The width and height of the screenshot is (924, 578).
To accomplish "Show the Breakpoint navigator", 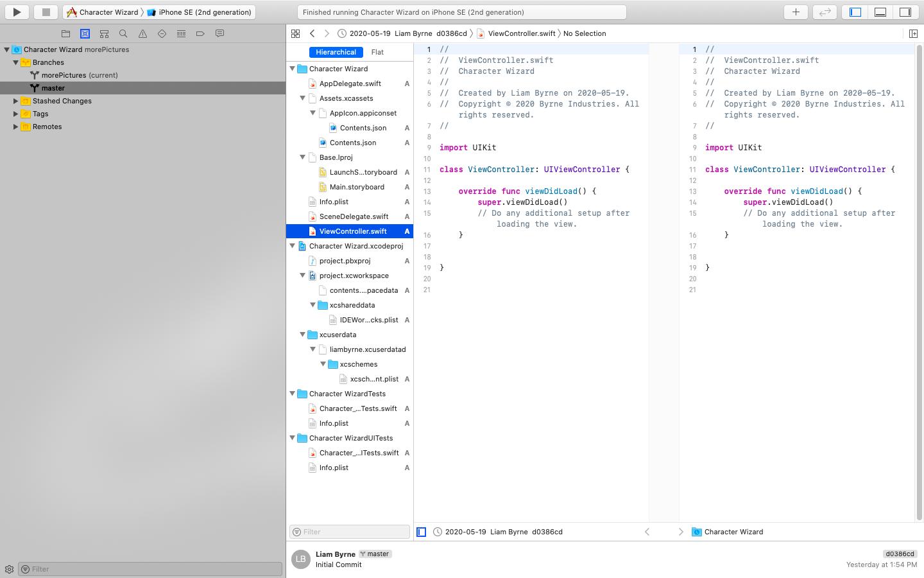I will [200, 33].
